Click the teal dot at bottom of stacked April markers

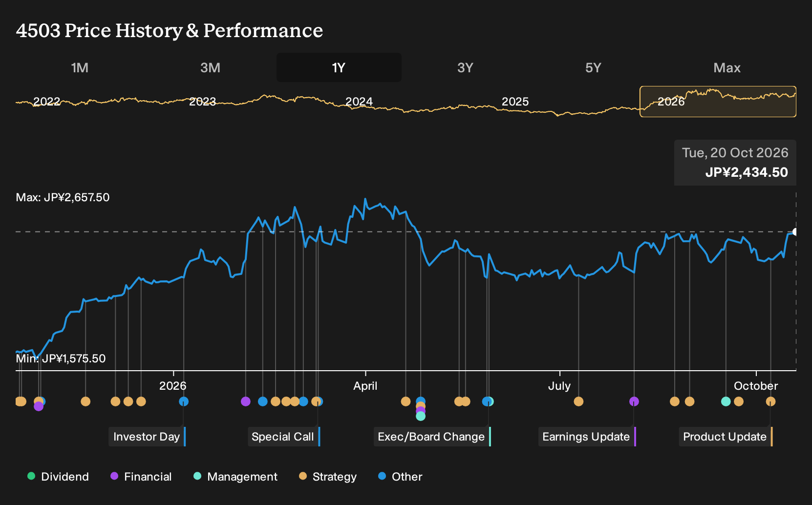point(421,416)
